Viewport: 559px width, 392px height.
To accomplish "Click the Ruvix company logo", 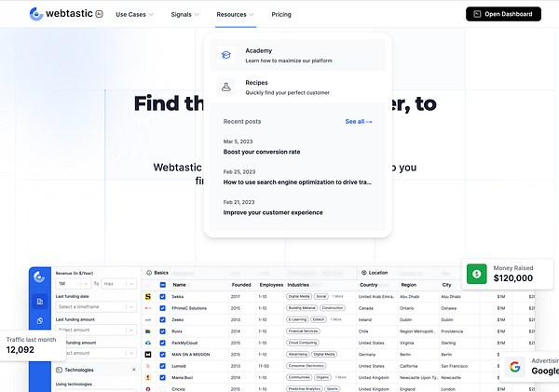I will 148,331.
